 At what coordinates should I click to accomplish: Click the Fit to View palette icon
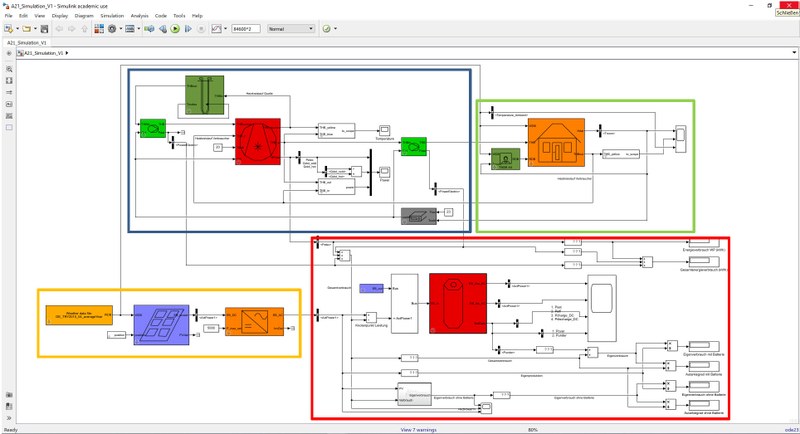tap(9, 78)
